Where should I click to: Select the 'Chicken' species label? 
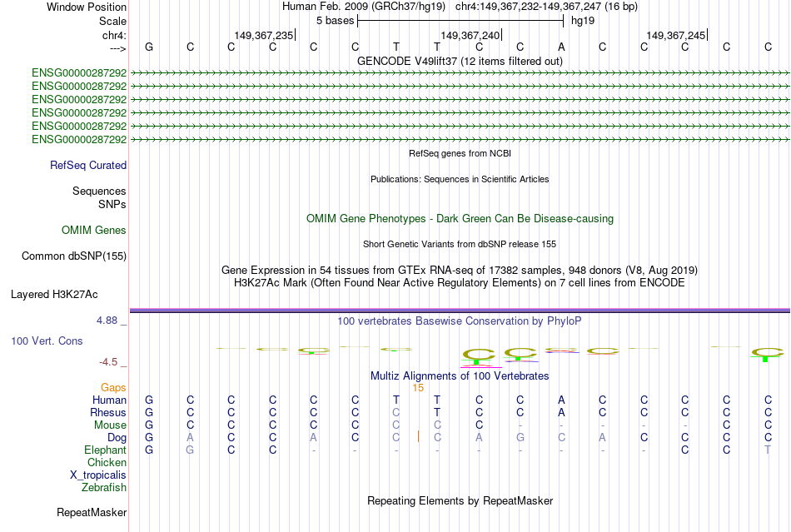pos(107,462)
